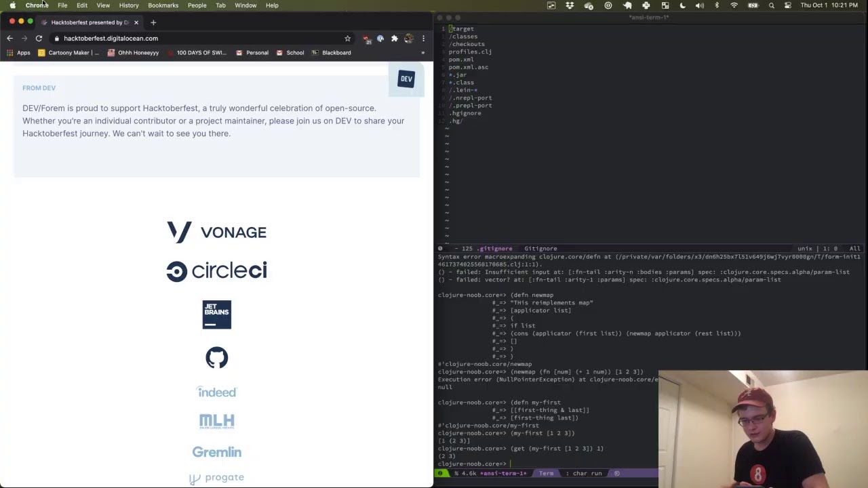Screen dimensions: 868x488
Task: Click the JetBrains sponsor logo
Action: tap(216, 314)
